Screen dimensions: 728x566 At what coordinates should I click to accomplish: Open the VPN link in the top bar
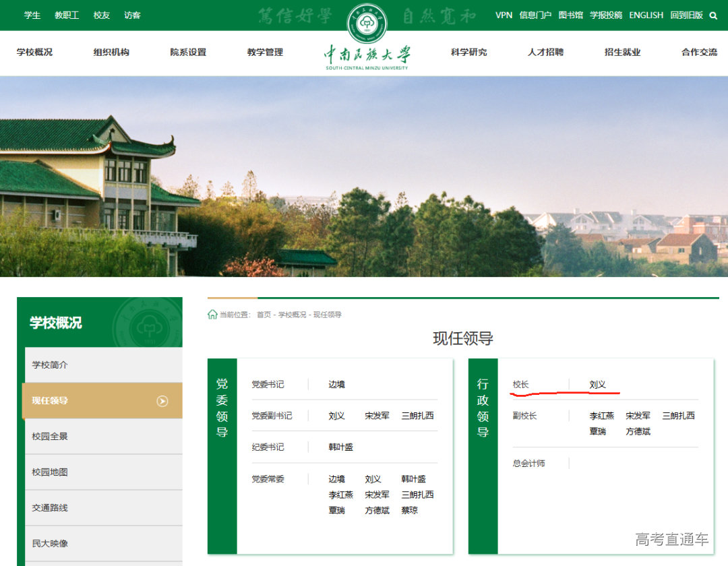[504, 15]
